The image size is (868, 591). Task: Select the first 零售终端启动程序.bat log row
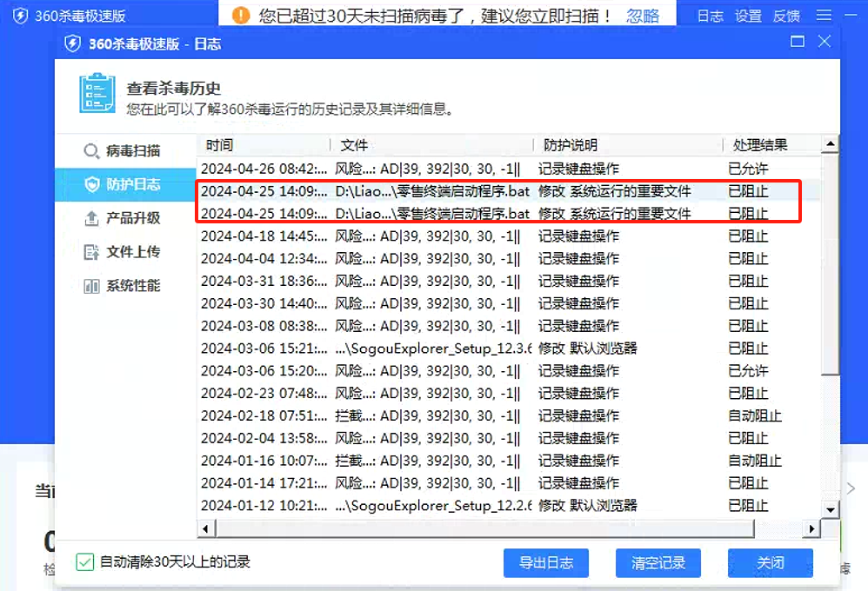click(510, 191)
